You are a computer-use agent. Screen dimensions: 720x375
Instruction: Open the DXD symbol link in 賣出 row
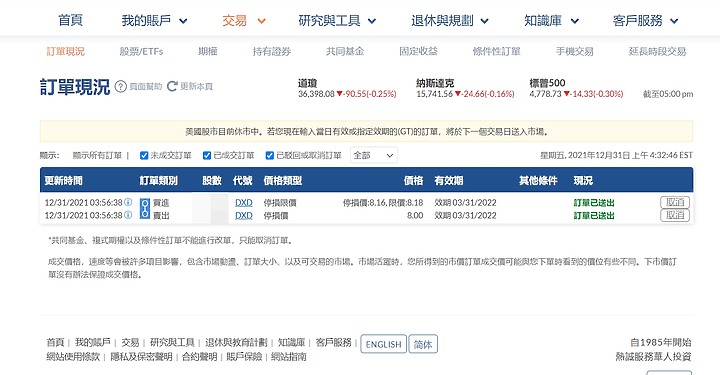click(244, 215)
